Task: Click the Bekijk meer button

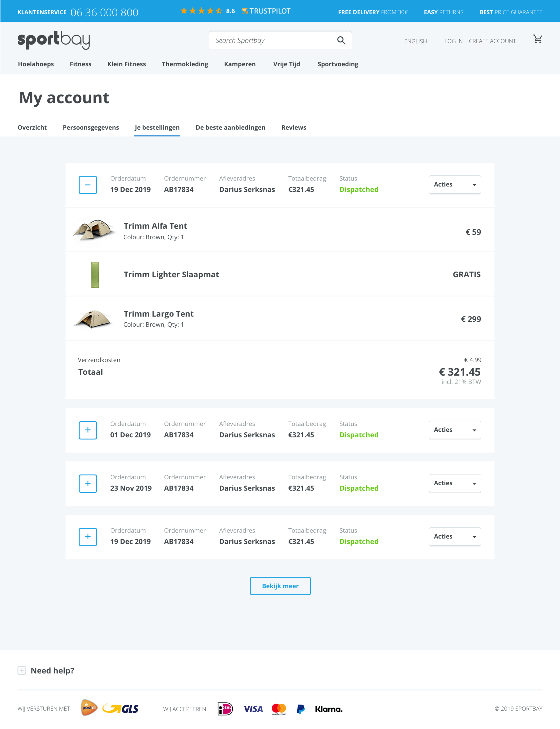Action: tap(280, 586)
